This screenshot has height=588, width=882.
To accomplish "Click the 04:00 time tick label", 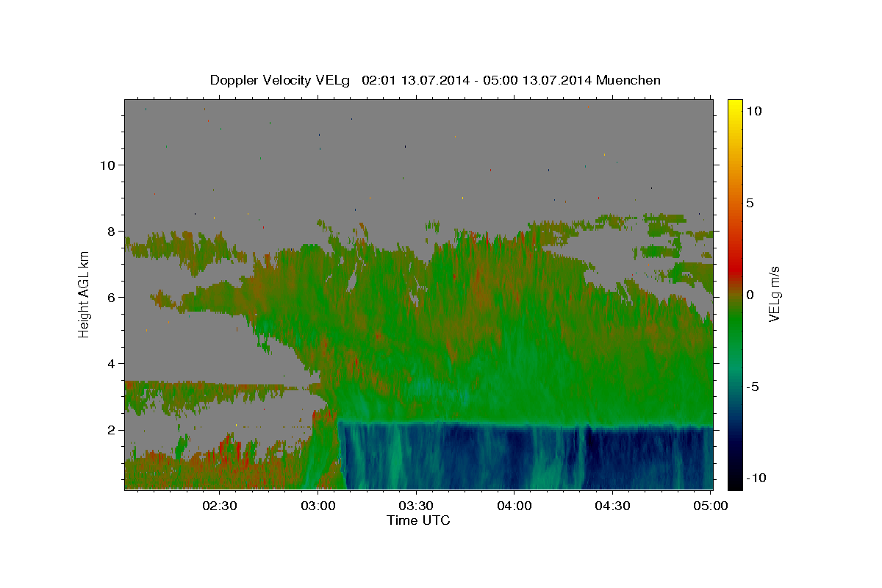I will click(x=514, y=506).
